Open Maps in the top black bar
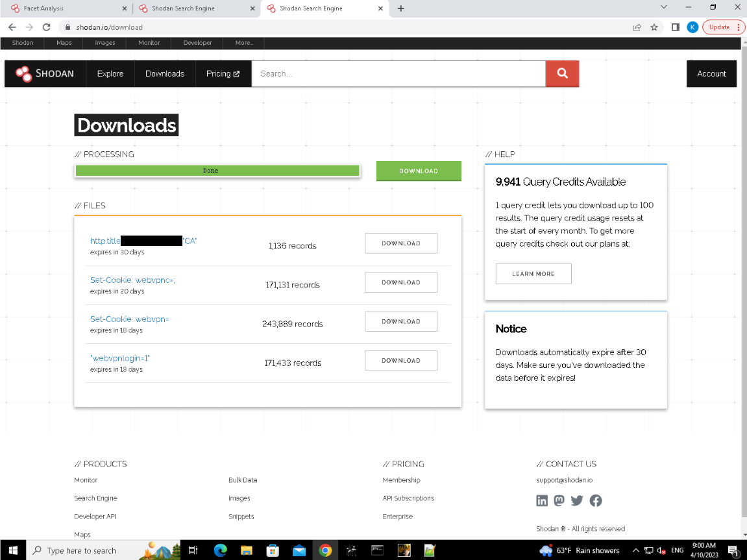This screenshot has width=747, height=560. 64,43
